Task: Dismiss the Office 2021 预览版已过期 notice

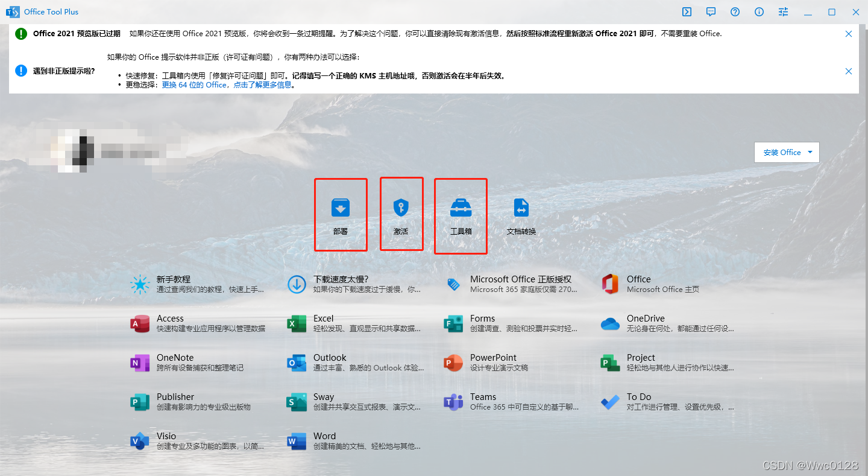Action: 849,34
